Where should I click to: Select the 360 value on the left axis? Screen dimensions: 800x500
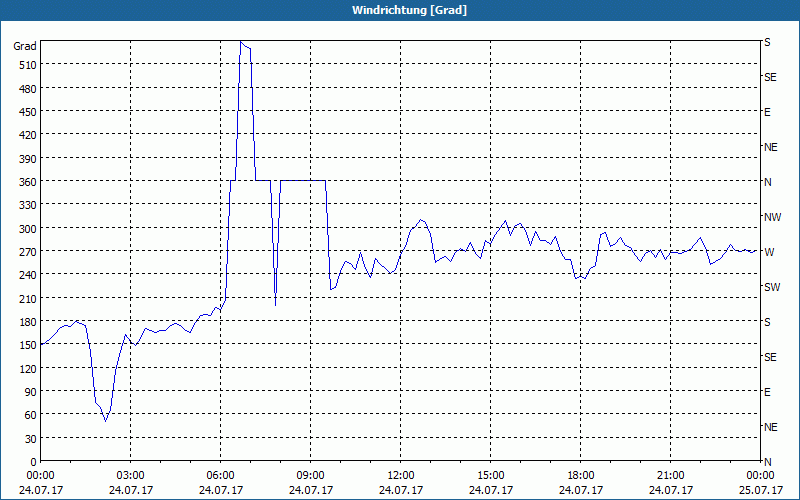25,181
